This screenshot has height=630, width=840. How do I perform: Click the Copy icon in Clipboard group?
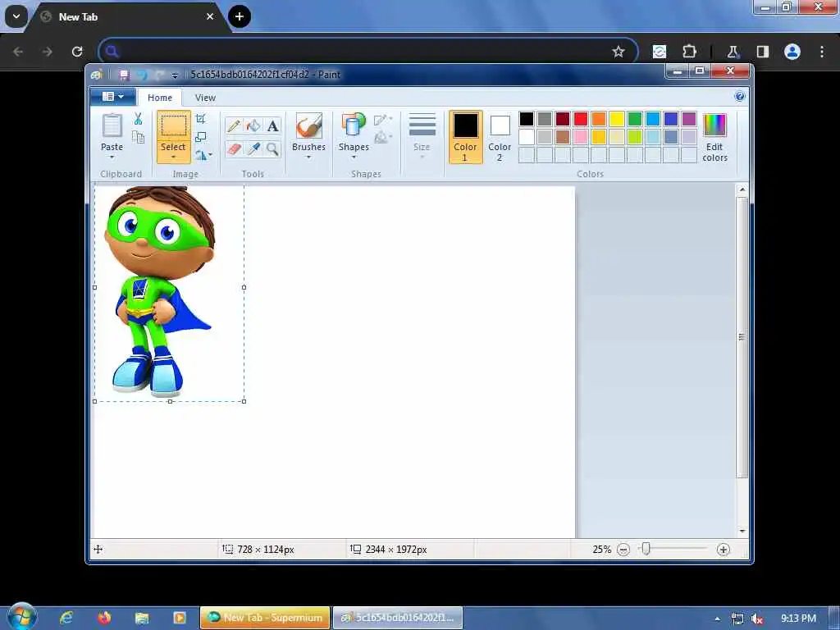tap(138, 137)
